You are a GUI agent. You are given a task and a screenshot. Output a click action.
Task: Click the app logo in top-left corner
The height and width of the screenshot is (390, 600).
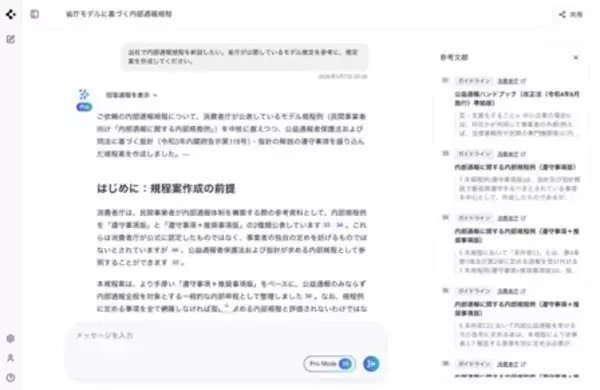point(11,14)
